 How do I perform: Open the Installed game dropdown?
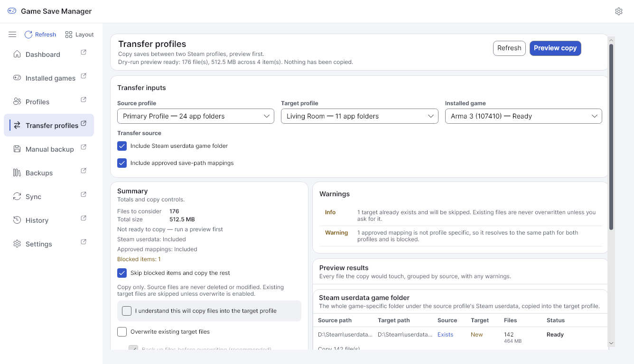[x=523, y=116]
